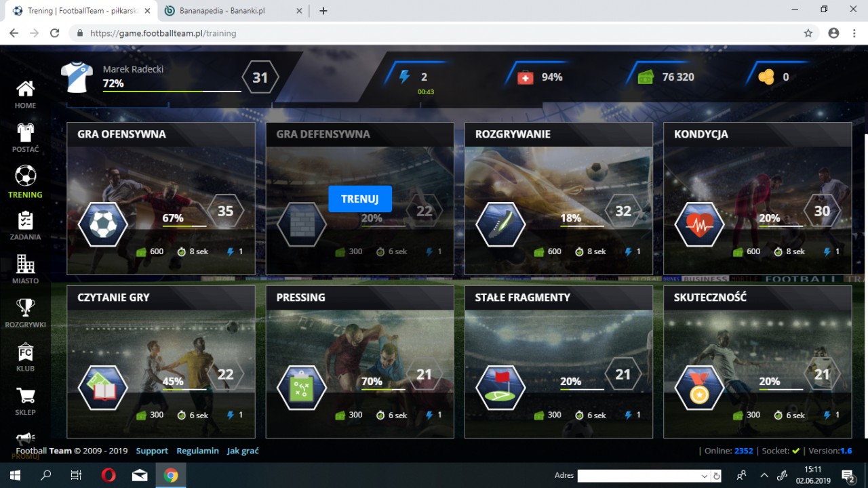
Task: Click the Pressing 70% progress bar
Action: click(x=383, y=389)
